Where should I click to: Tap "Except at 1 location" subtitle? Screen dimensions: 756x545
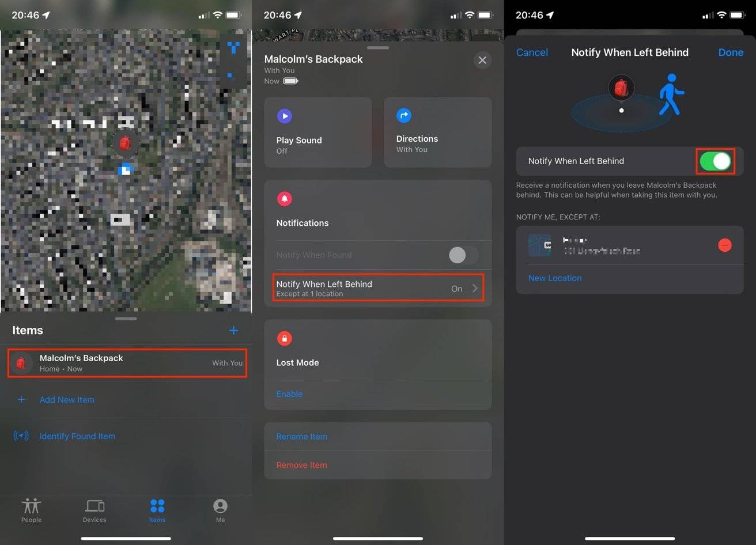309,294
